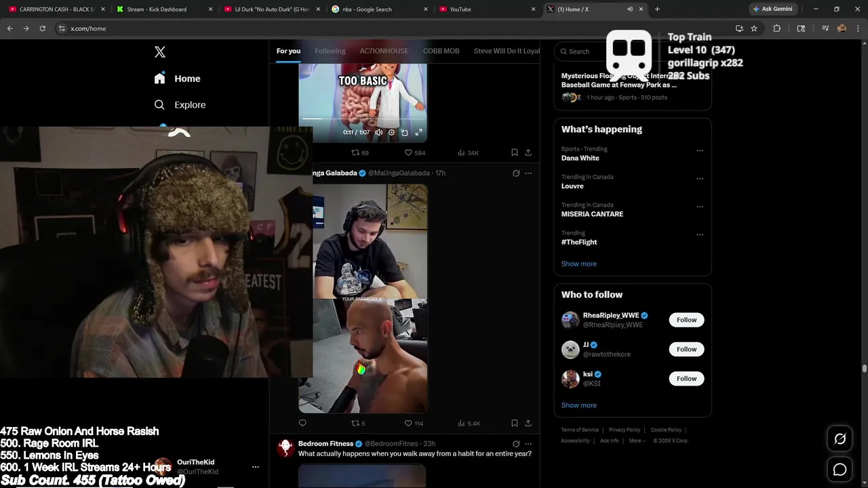
Task: Enter picture-in-picture on the TOO BASIC video
Action: tap(404, 132)
